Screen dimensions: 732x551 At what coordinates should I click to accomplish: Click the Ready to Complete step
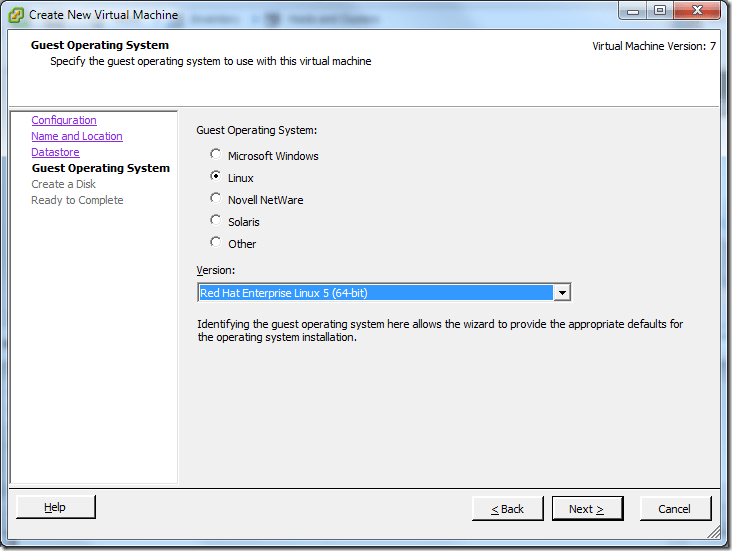(77, 200)
